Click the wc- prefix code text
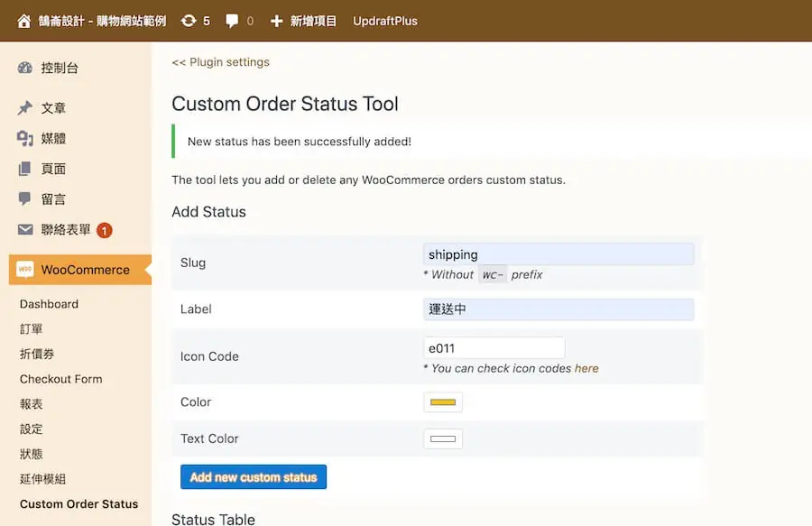Viewport: 812px width, 526px height. 493,275
